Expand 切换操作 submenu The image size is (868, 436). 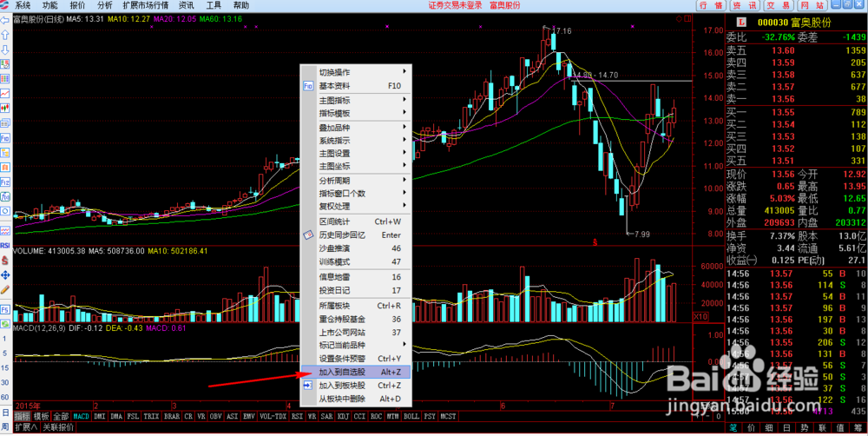(357, 72)
